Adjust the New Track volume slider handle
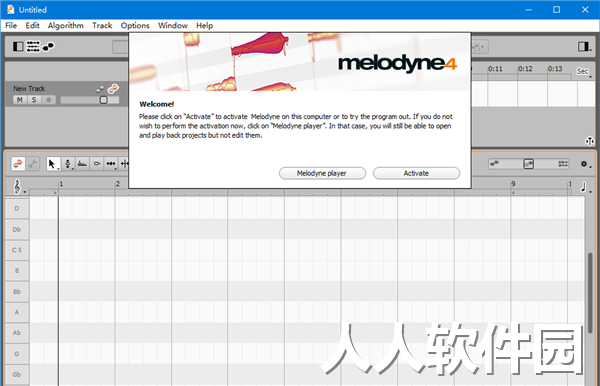Image resolution: width=600 pixels, height=386 pixels. [103, 100]
